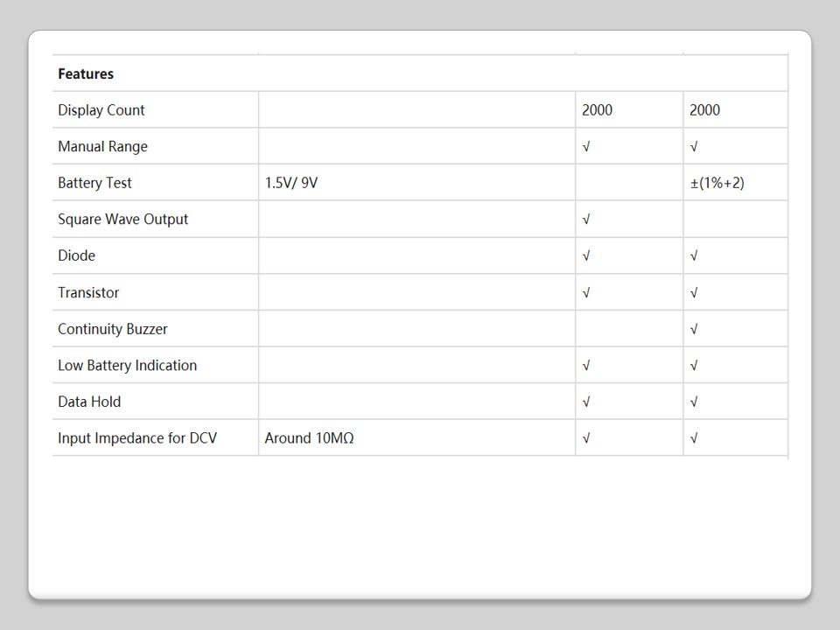The image size is (840, 630).
Task: Select the Battery Test label
Action: pos(94,183)
